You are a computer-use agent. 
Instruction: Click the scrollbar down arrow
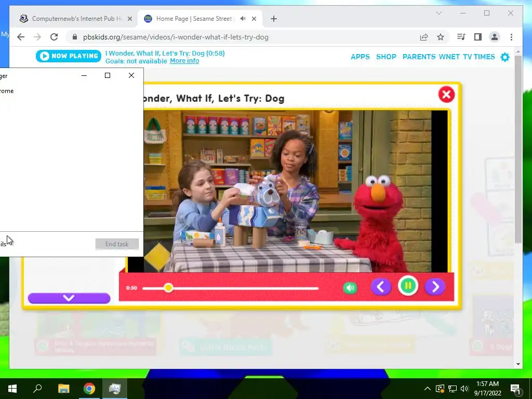click(x=518, y=364)
